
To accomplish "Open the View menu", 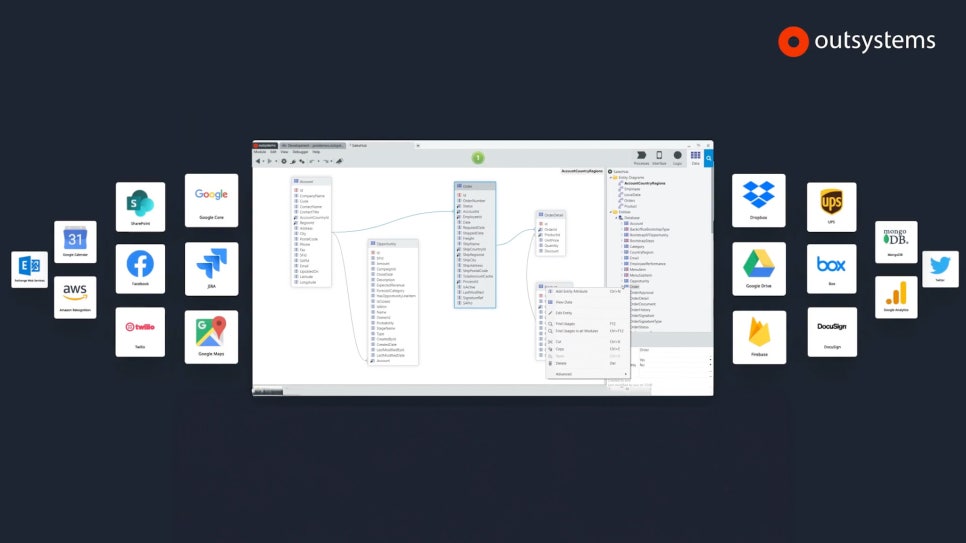I will [284, 152].
